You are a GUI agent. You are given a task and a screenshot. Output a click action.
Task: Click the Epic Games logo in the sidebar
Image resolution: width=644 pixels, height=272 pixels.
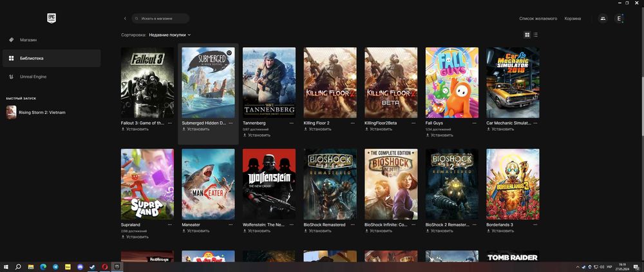click(52, 18)
